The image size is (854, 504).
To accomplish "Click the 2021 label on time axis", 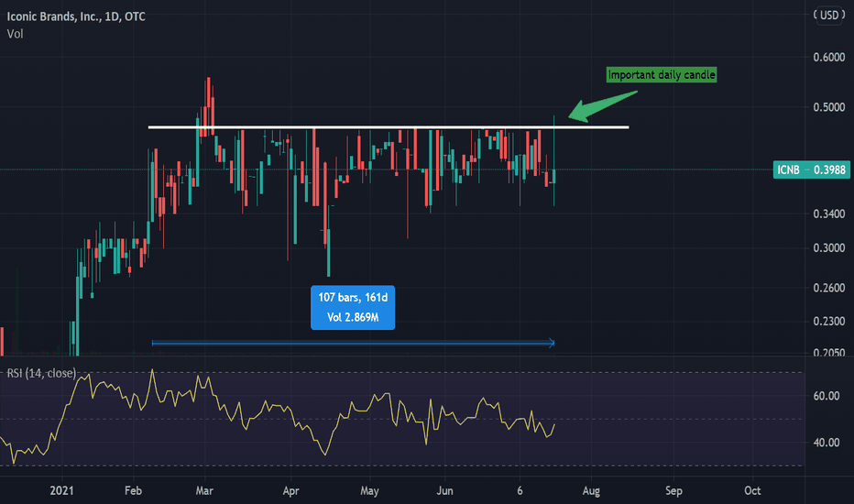I will tap(61, 491).
